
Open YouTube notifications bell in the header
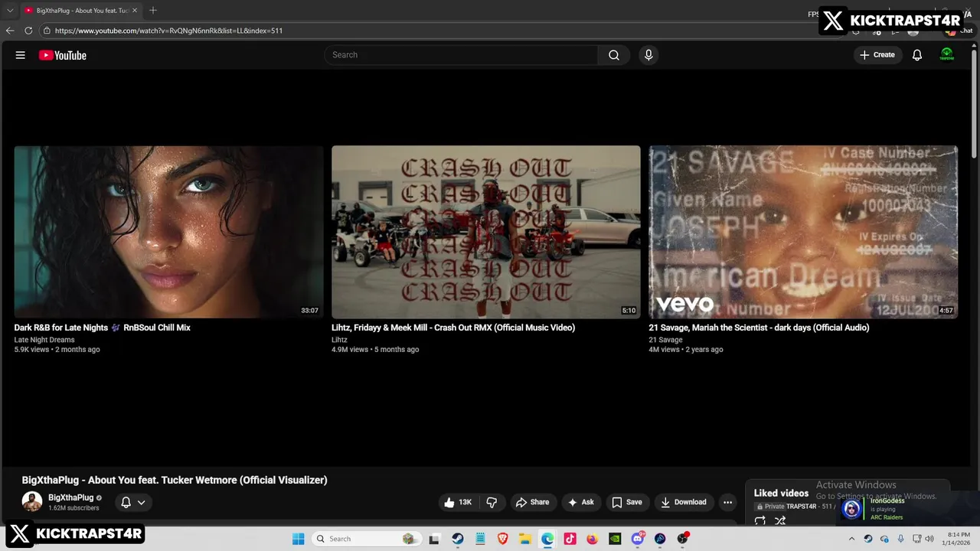click(917, 55)
